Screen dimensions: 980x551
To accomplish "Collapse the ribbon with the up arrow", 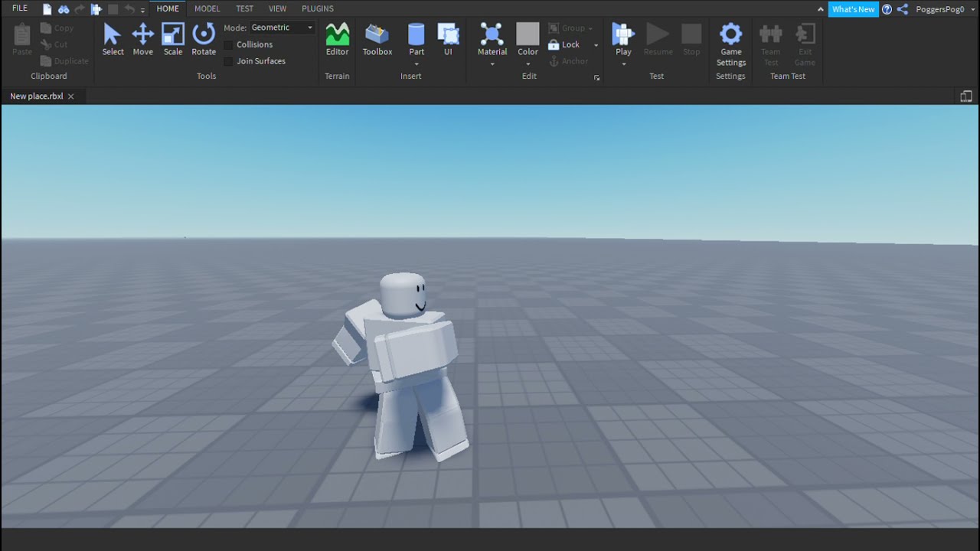I will pos(821,9).
